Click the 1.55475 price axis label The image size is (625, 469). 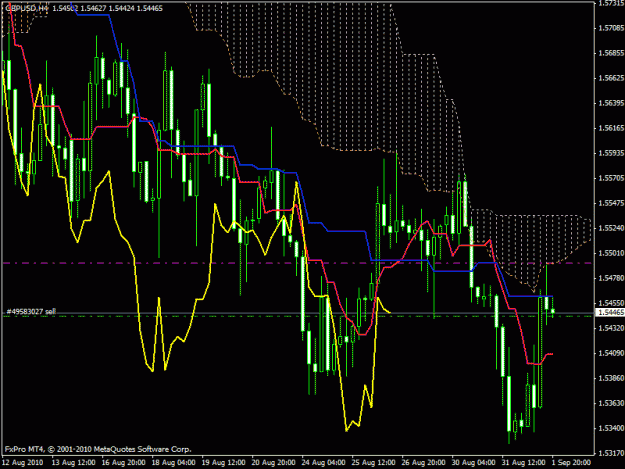[x=611, y=203]
